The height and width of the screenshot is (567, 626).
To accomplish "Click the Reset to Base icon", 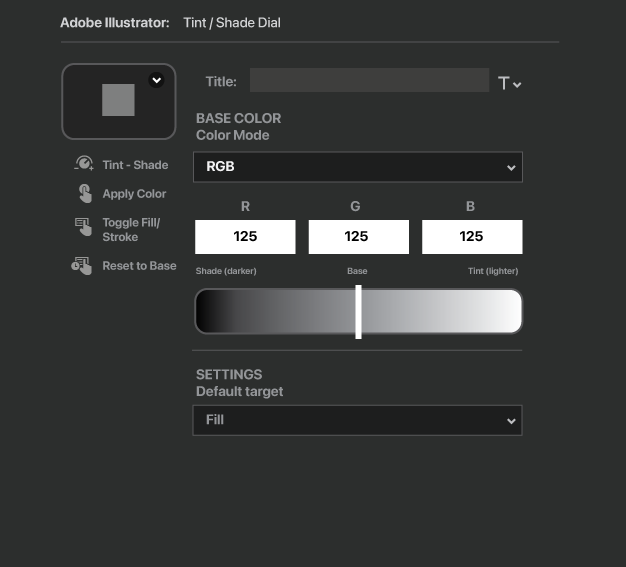I will click(x=82, y=266).
